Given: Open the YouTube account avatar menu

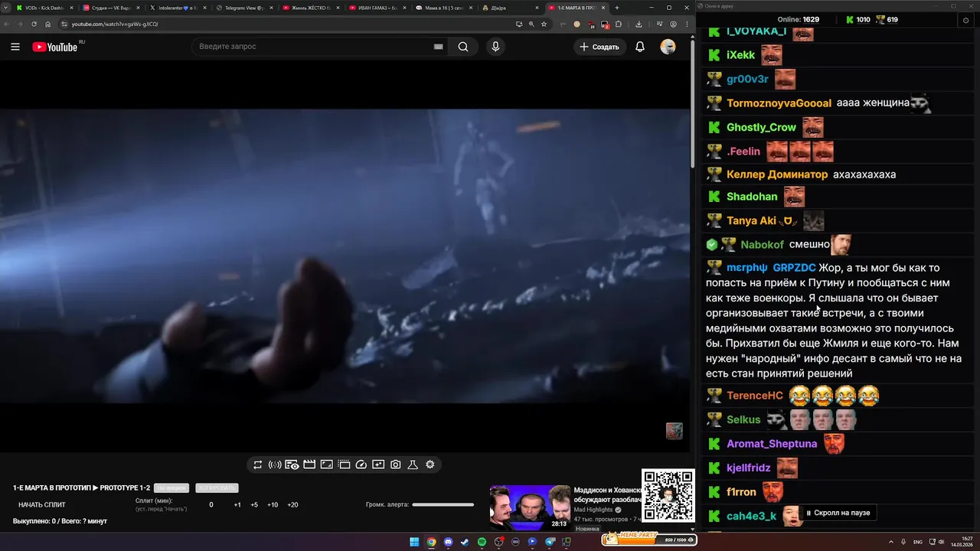Looking at the screenshot, I should tap(668, 47).
